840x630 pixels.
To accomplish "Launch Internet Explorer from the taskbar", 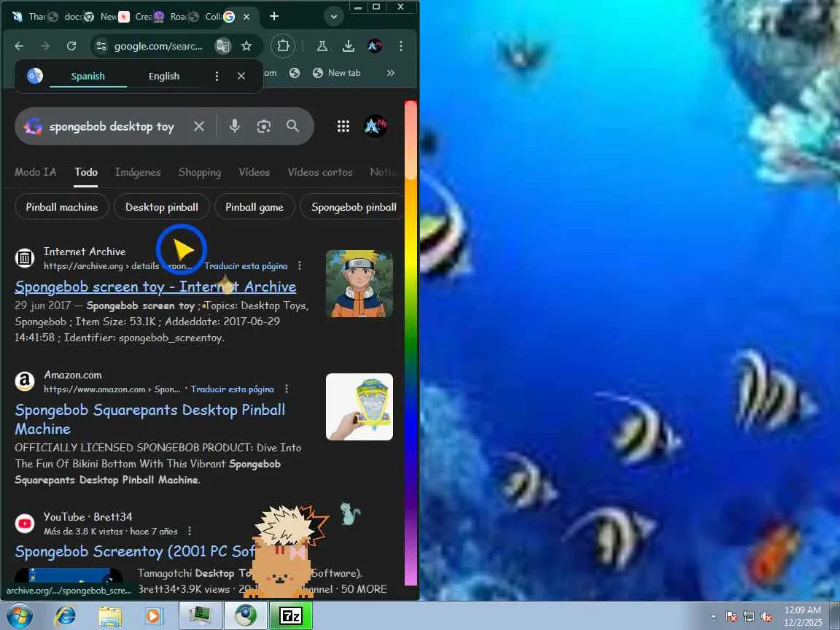I will tap(66, 616).
